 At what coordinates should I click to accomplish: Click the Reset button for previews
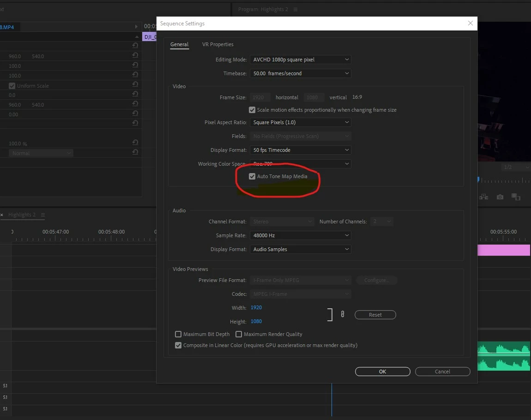375,315
